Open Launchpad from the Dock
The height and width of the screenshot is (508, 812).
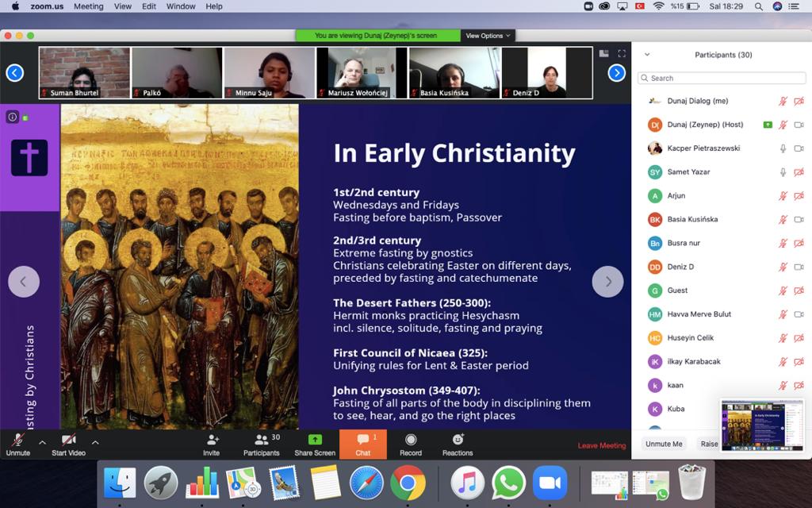click(161, 483)
